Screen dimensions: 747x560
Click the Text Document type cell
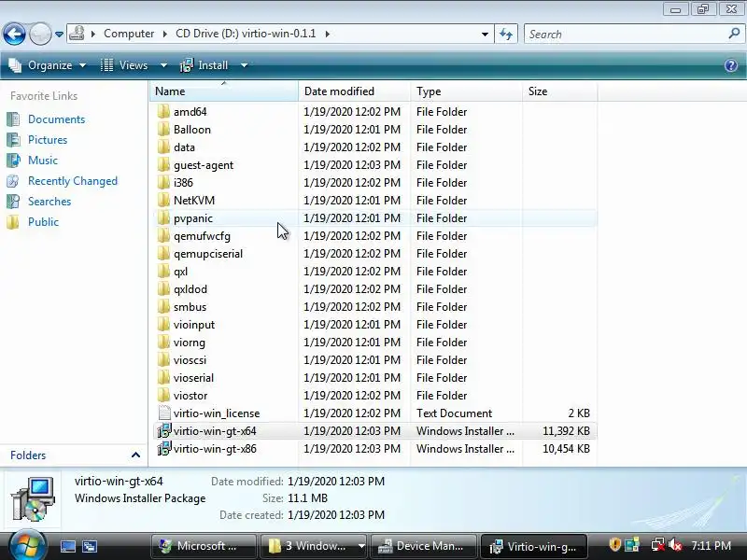tap(454, 413)
